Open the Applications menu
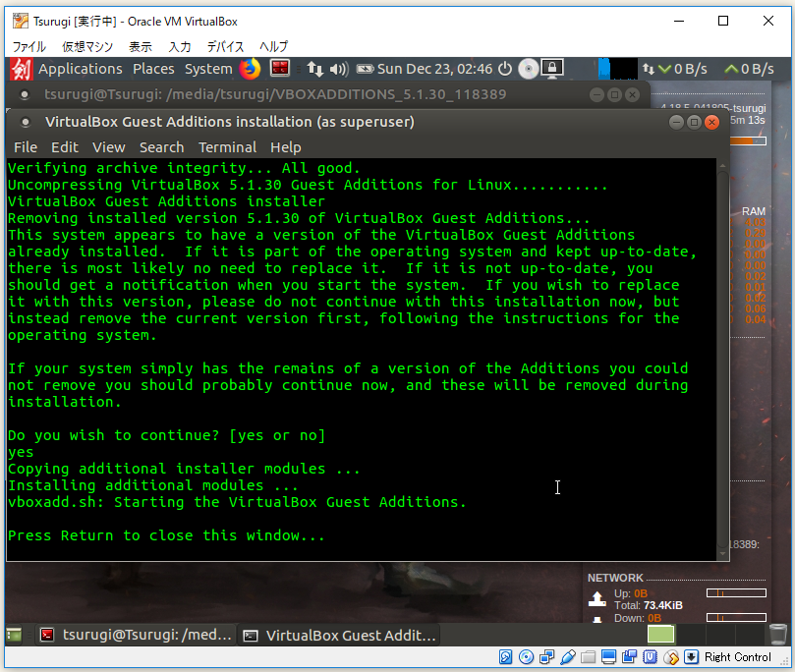 pyautogui.click(x=81, y=69)
